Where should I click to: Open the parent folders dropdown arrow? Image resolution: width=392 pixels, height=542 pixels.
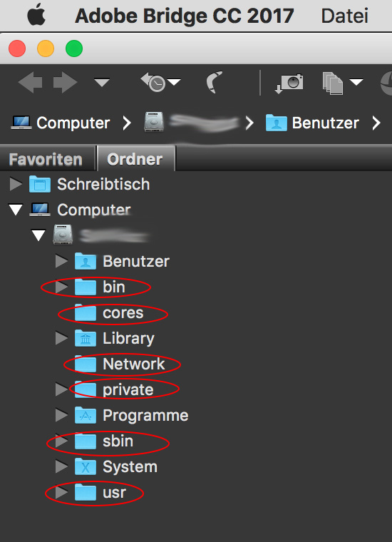tap(102, 83)
